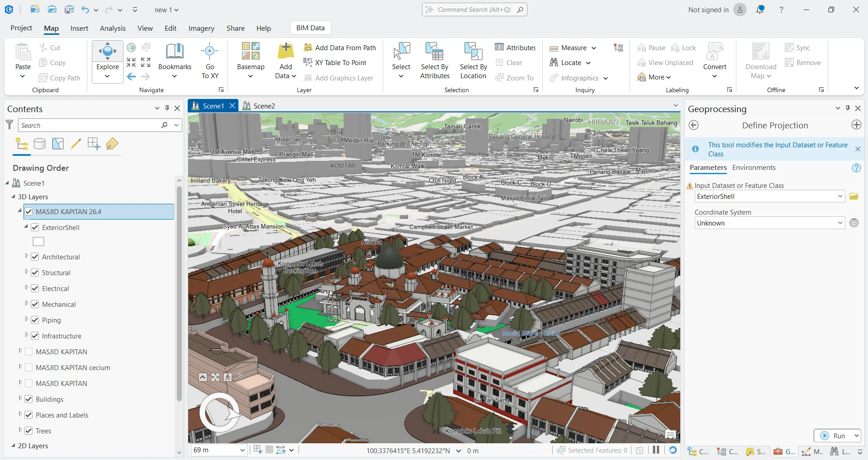
Task: Pause scene drawing in status bar
Action: click(x=656, y=450)
